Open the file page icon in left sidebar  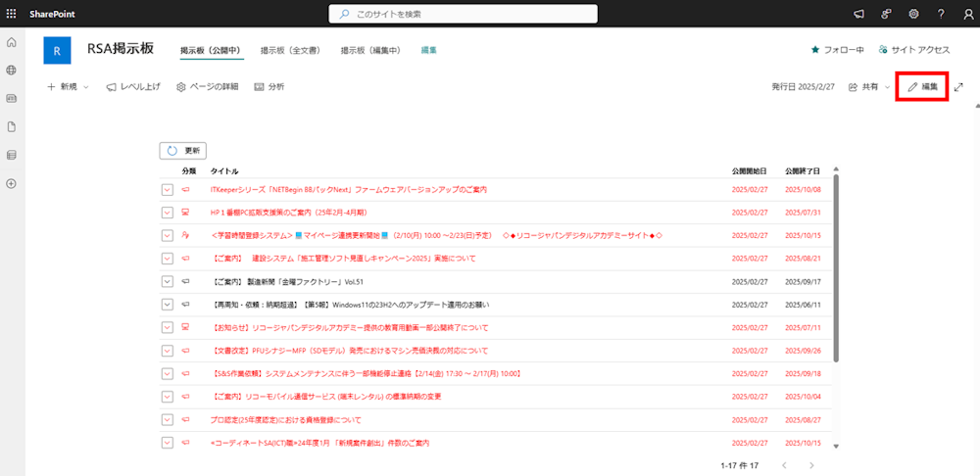pyautogui.click(x=11, y=126)
